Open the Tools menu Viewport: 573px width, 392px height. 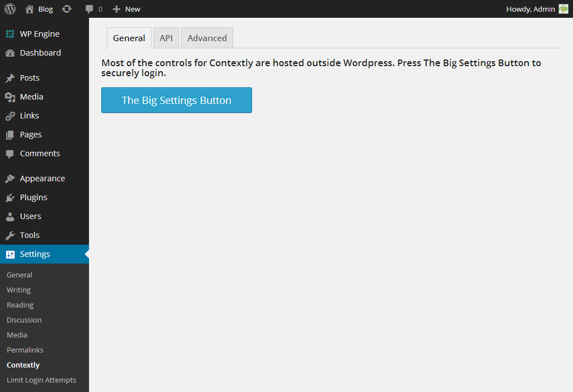(x=29, y=235)
